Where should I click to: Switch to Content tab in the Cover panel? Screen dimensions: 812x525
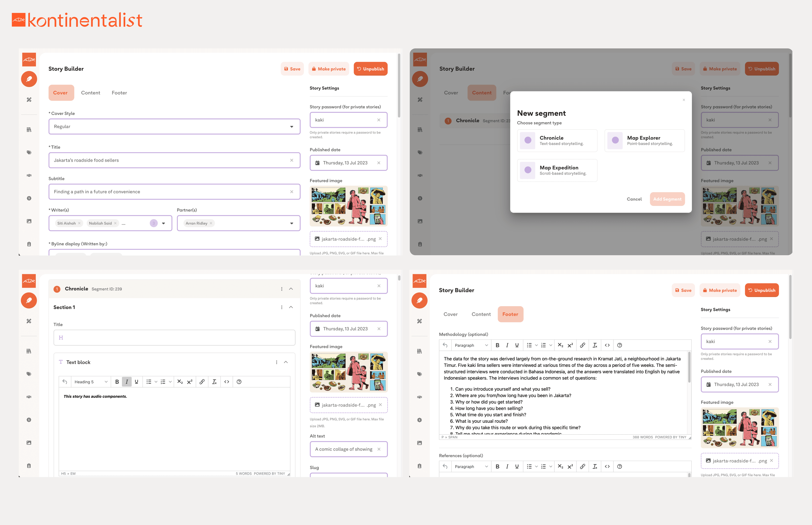[91, 93]
